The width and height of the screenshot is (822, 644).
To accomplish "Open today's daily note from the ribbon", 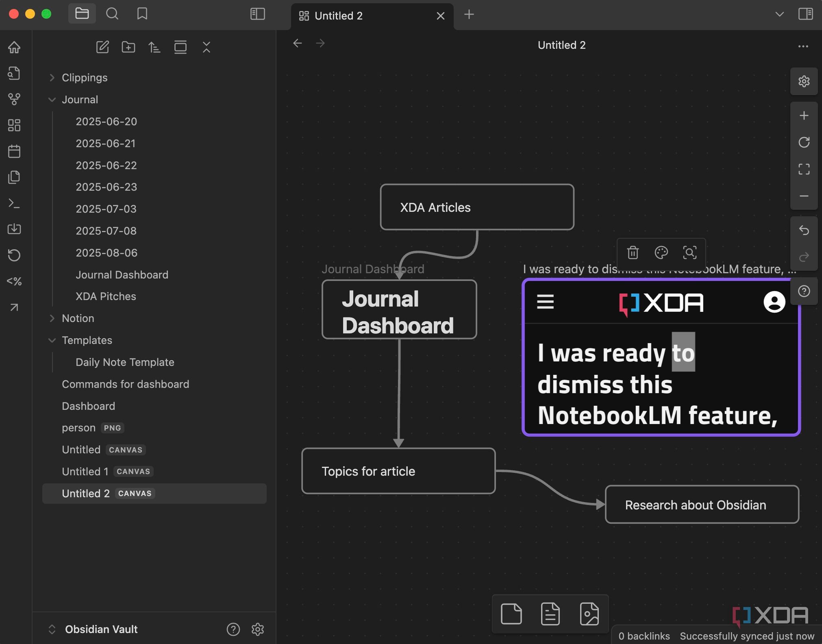I will [14, 151].
